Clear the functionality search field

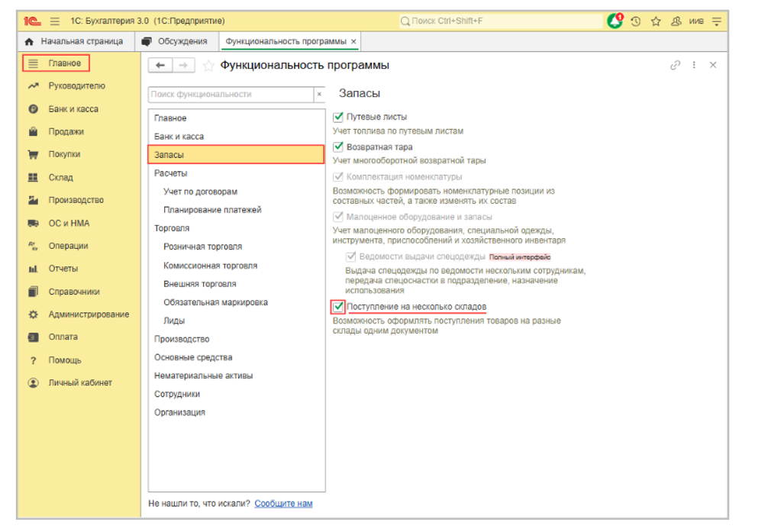pos(319,94)
